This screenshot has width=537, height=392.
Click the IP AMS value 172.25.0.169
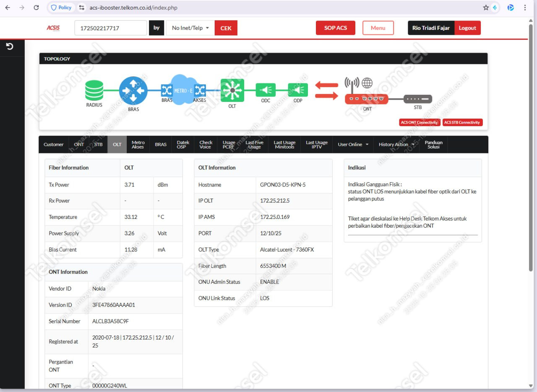pos(275,217)
